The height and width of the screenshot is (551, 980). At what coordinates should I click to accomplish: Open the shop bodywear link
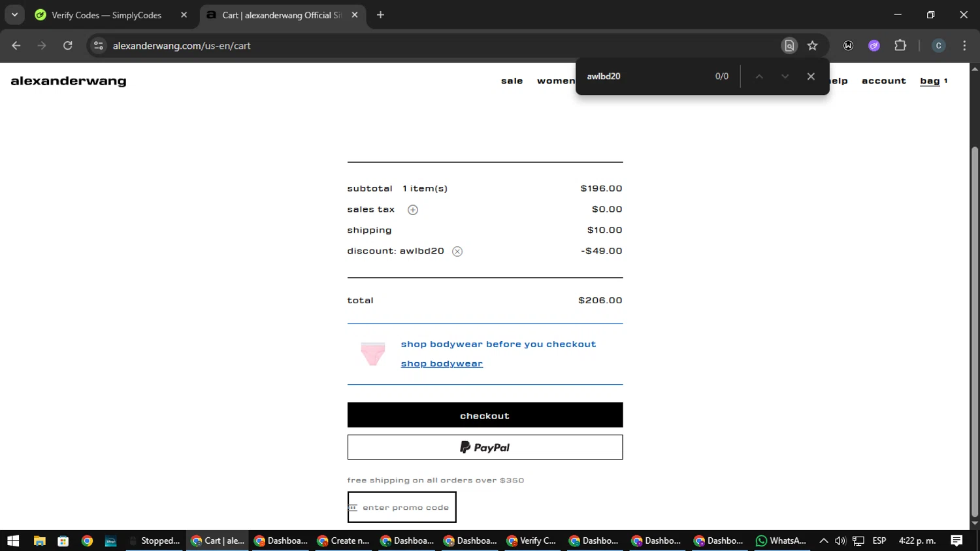coord(442,364)
